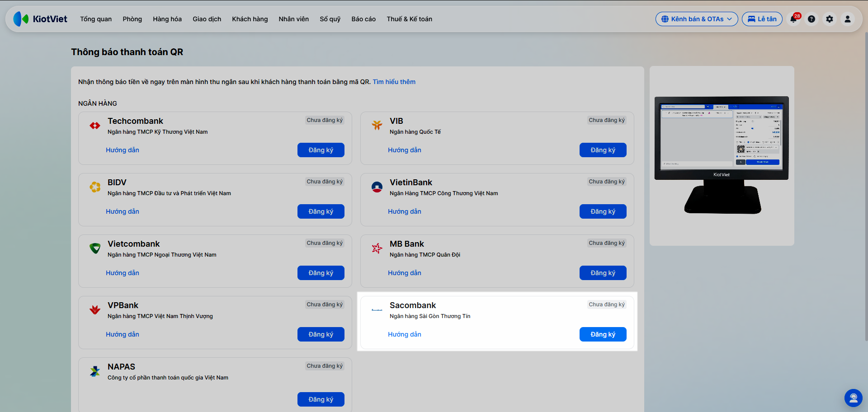Register Techcombank with Đăng ký
The height and width of the screenshot is (412, 868).
pos(321,150)
